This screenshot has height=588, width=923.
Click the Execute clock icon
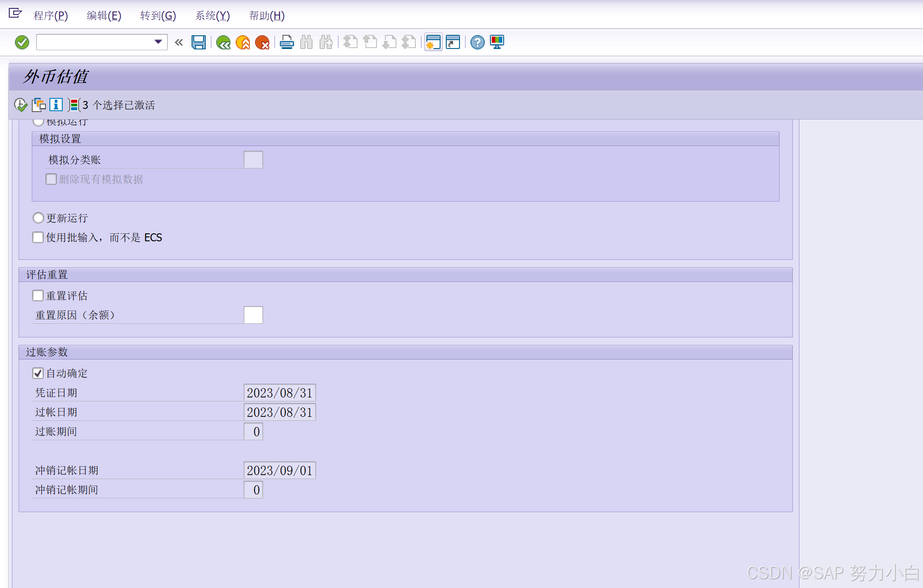[20, 105]
